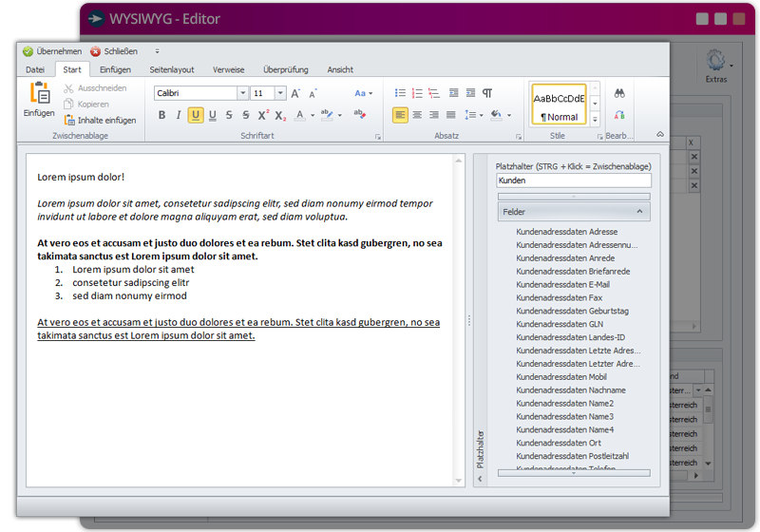Decrease font size with shrink-font icon
This screenshot has width=760, height=532.
(x=313, y=93)
